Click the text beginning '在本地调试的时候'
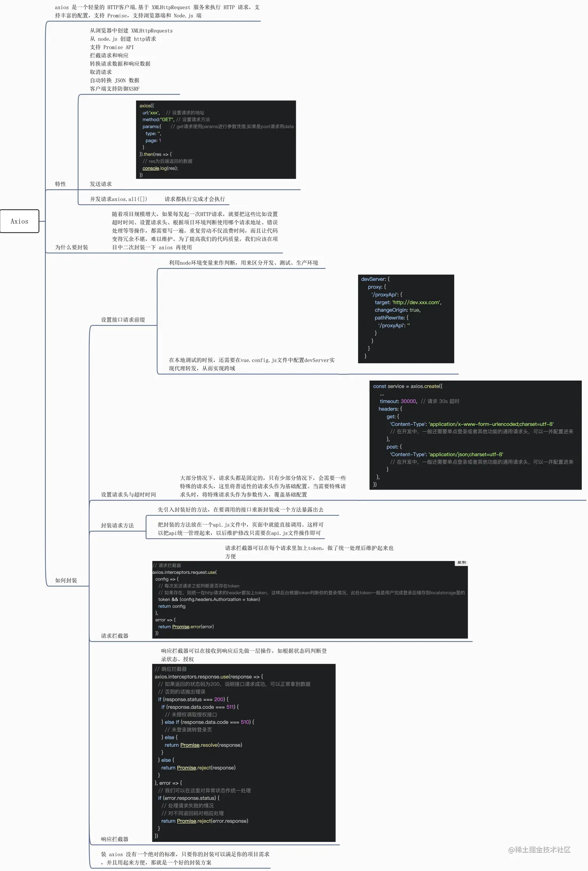 252,365
